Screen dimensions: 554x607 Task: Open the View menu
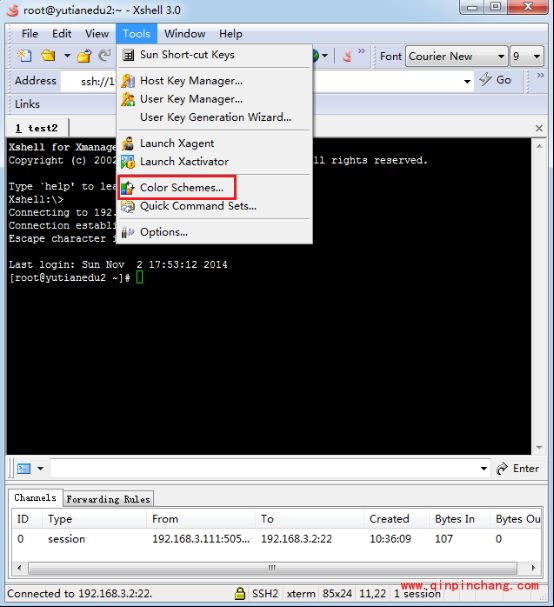coord(97,34)
